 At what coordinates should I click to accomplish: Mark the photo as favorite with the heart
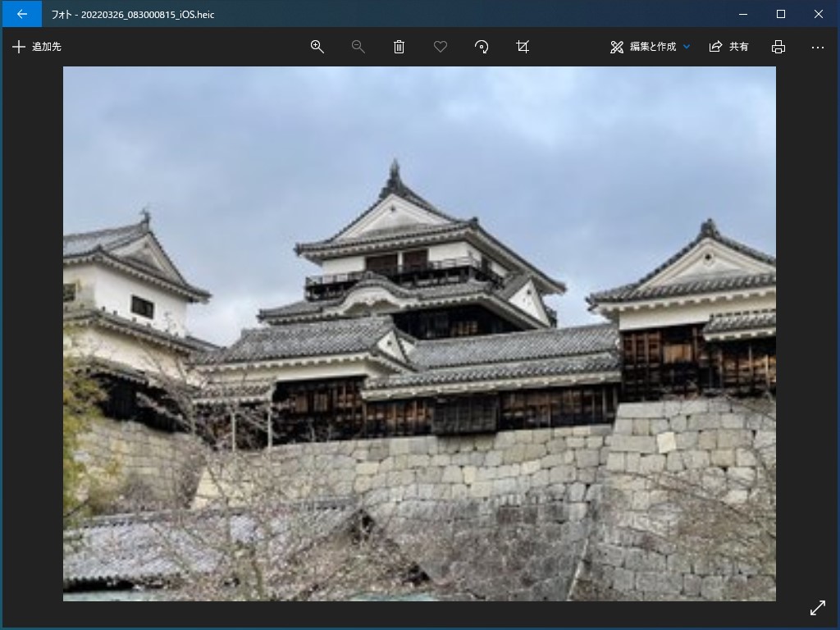pyautogui.click(x=441, y=47)
